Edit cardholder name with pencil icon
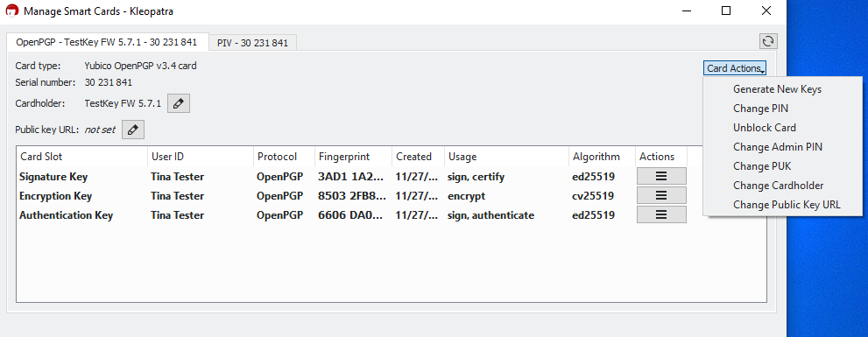This screenshot has width=868, height=337. click(x=179, y=103)
